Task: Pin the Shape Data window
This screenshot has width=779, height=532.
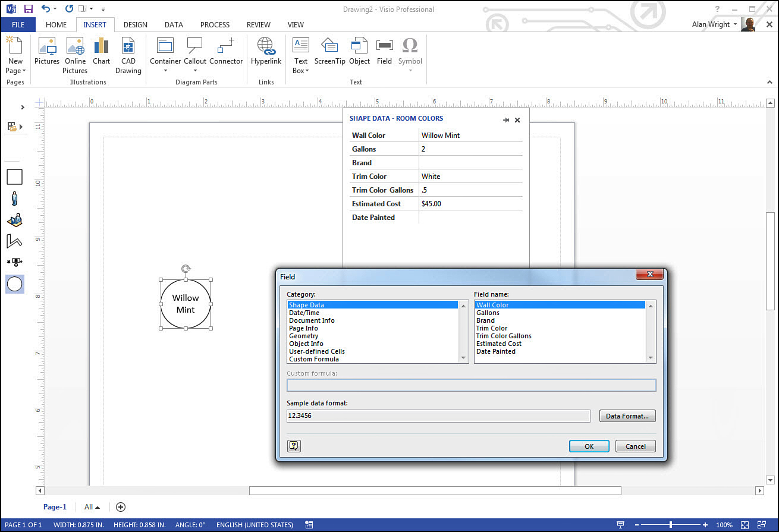Action: point(506,120)
